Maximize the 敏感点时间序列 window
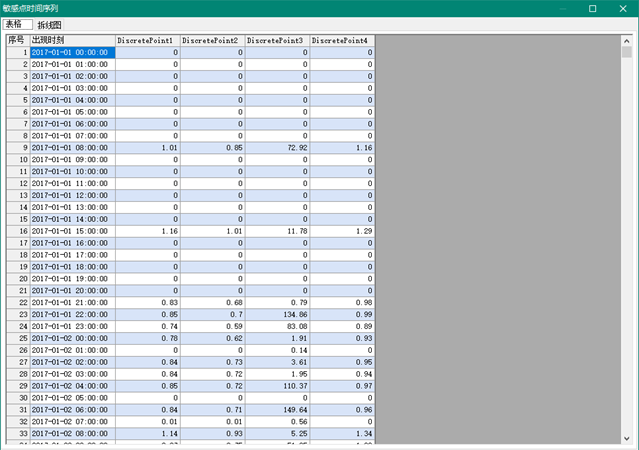This screenshot has width=639, height=450. (x=593, y=8)
